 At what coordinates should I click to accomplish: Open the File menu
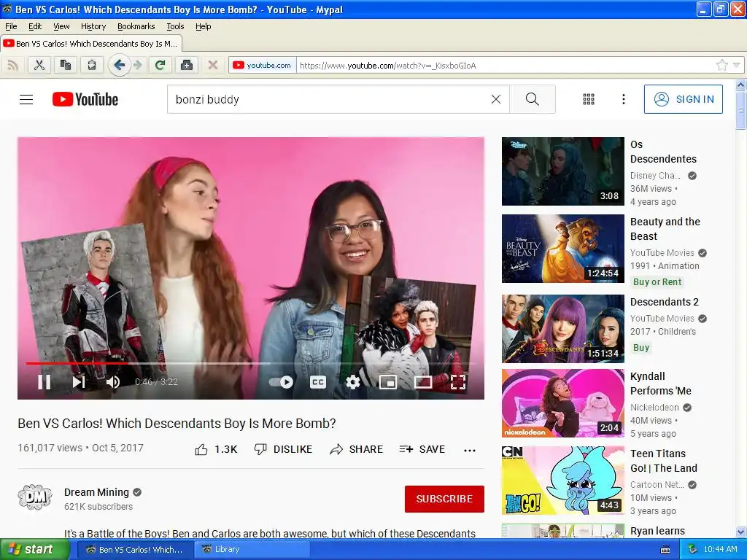[x=11, y=26]
